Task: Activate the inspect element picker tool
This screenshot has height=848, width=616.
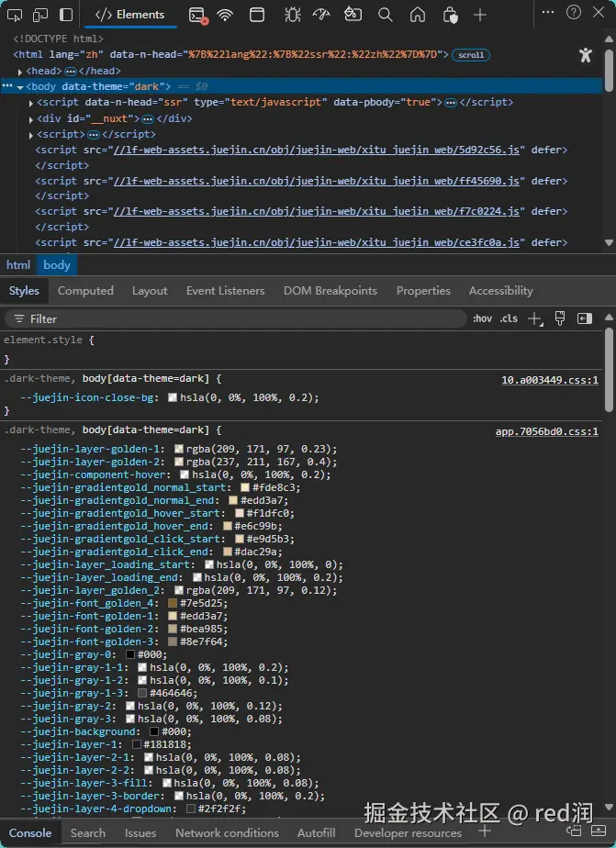Action: pos(15,15)
